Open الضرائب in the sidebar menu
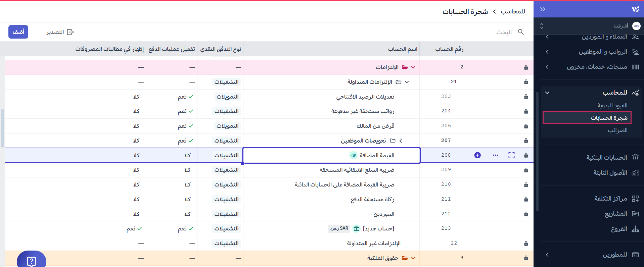The height and width of the screenshot is (267, 644). 617,130
